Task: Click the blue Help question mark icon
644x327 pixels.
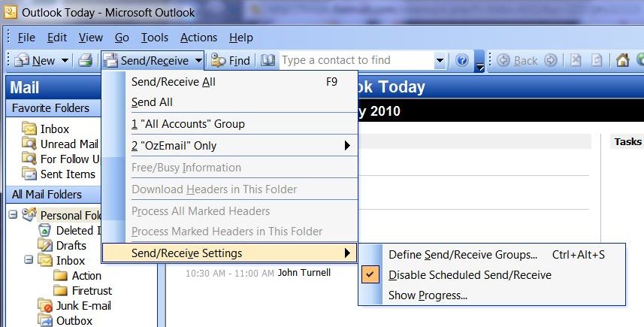Action: point(462,61)
